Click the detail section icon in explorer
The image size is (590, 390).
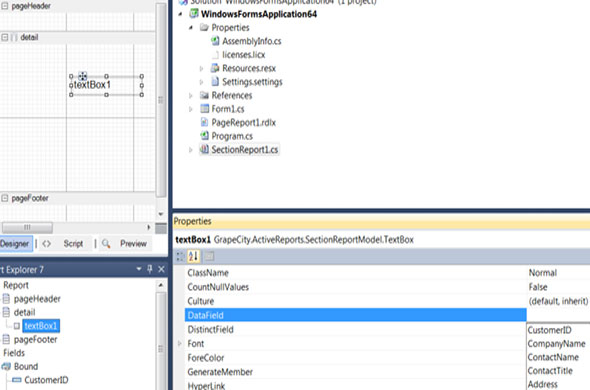coord(6,312)
